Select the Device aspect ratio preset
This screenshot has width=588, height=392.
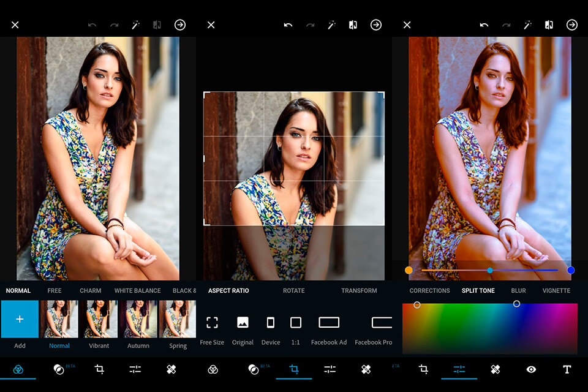point(271,323)
